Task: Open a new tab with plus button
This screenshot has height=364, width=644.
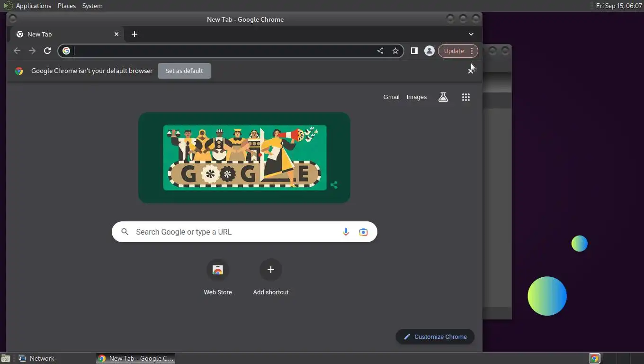Action: (134, 34)
